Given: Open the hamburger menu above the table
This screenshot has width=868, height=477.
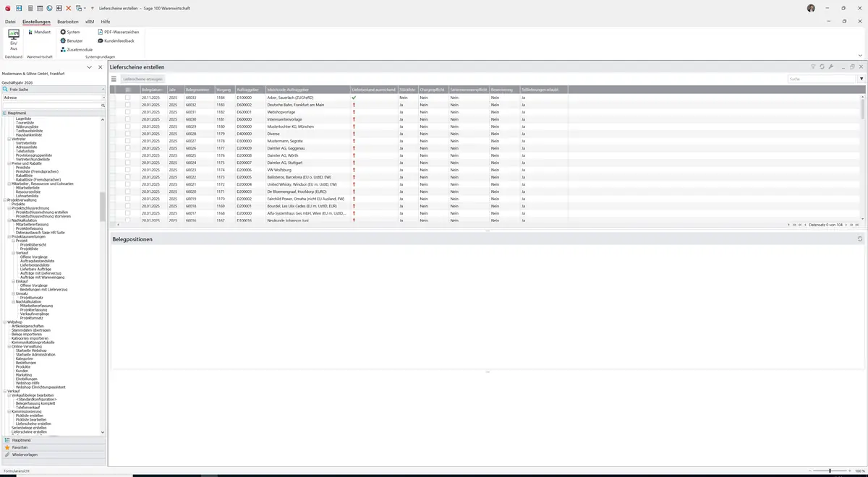Looking at the screenshot, I should tap(114, 79).
